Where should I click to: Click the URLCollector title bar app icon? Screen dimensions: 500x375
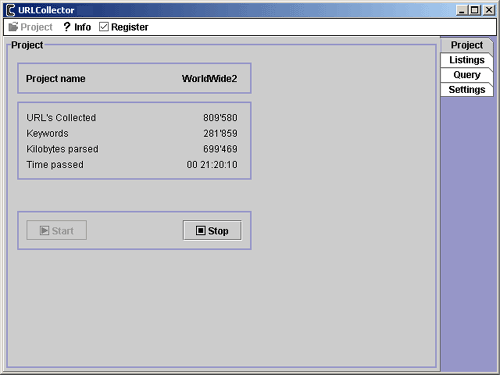pyautogui.click(x=10, y=10)
